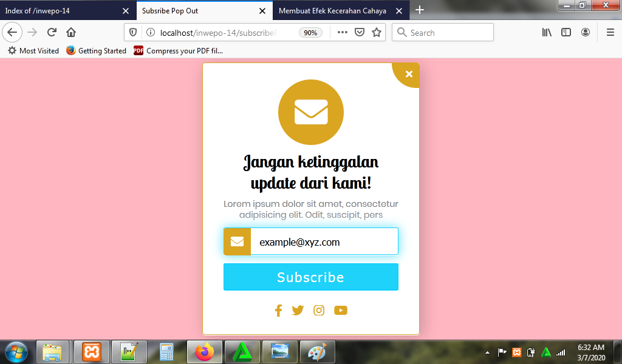Screen dimensions: 622x364
Task: Click the 90% zoom level indicator
Action: coord(310,33)
